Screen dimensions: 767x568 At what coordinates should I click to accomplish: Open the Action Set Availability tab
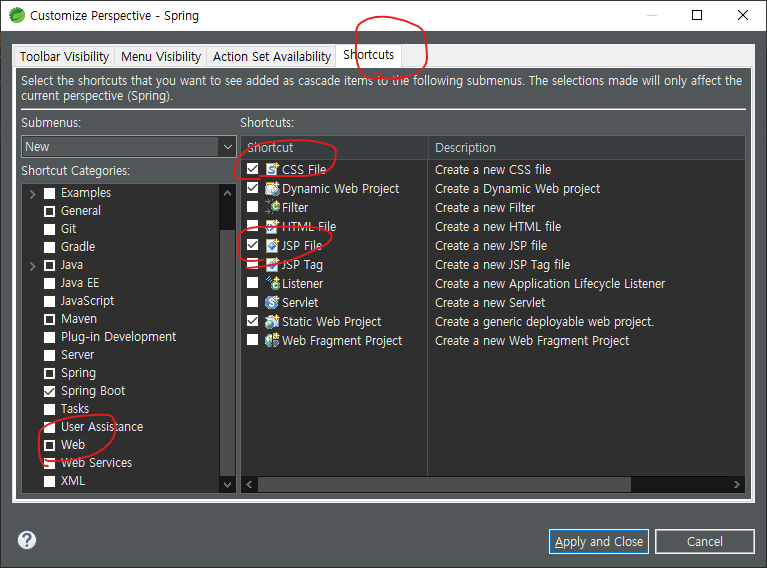(271, 57)
